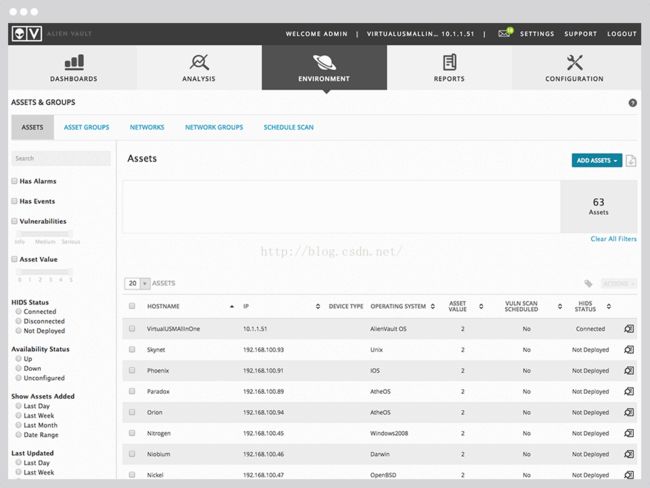Tick the Asset Value filter checkbox
Viewport: 650px width, 488px height.
[x=15, y=259]
